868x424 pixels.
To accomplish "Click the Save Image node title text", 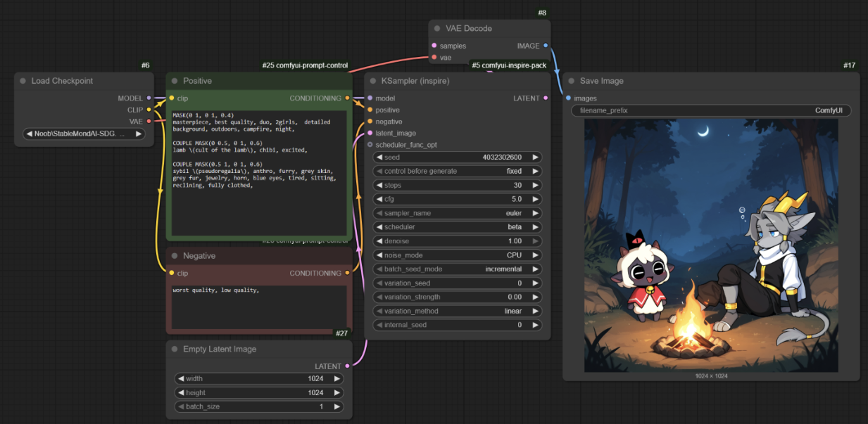I will [602, 81].
